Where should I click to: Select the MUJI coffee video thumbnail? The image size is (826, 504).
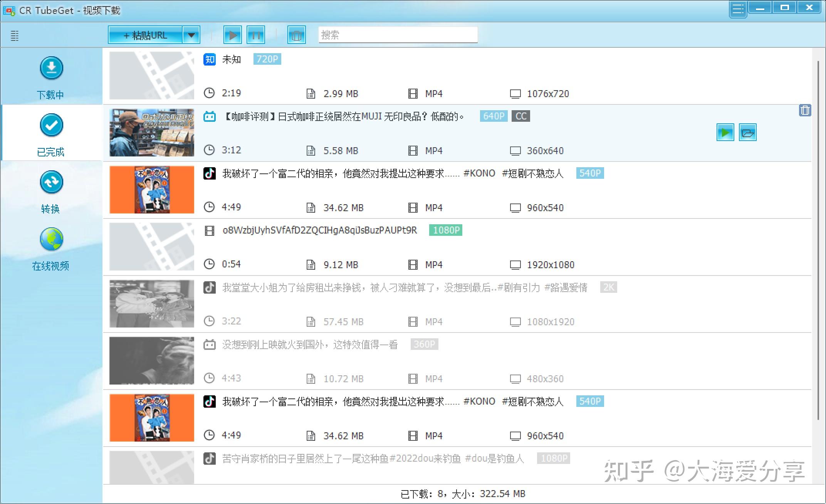(x=152, y=133)
